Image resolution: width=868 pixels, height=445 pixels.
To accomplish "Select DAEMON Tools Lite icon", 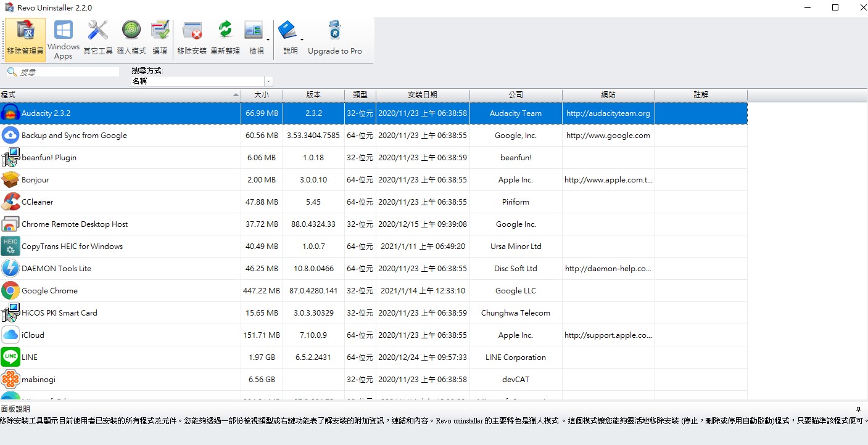I will click(10, 268).
